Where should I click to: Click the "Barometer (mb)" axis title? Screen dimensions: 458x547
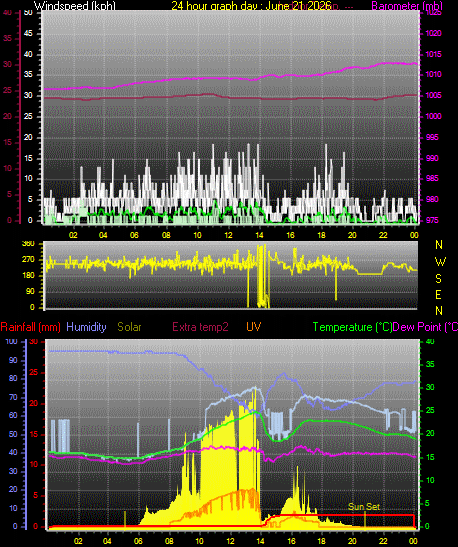click(x=407, y=6)
